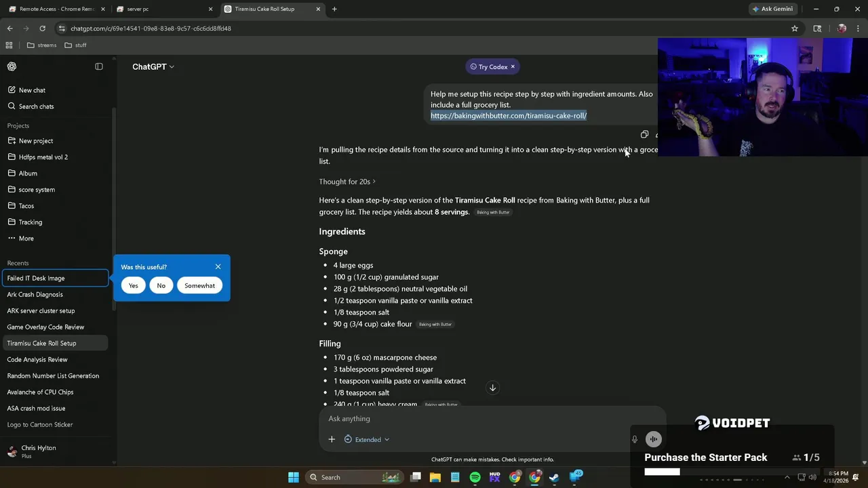The height and width of the screenshot is (488, 868).
Task: Open ARK server cluster setup chat
Action: click(55, 310)
